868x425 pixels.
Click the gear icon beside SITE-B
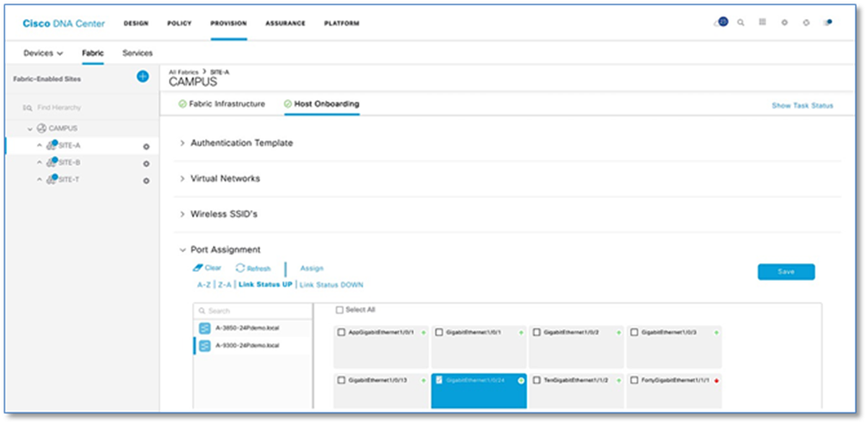coord(146,163)
